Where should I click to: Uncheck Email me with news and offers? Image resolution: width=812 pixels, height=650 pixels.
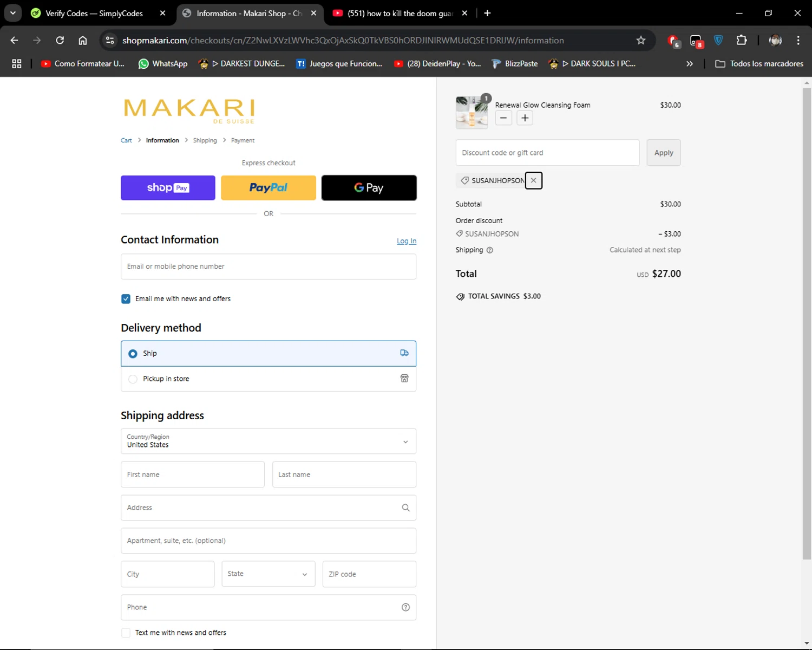tap(126, 299)
